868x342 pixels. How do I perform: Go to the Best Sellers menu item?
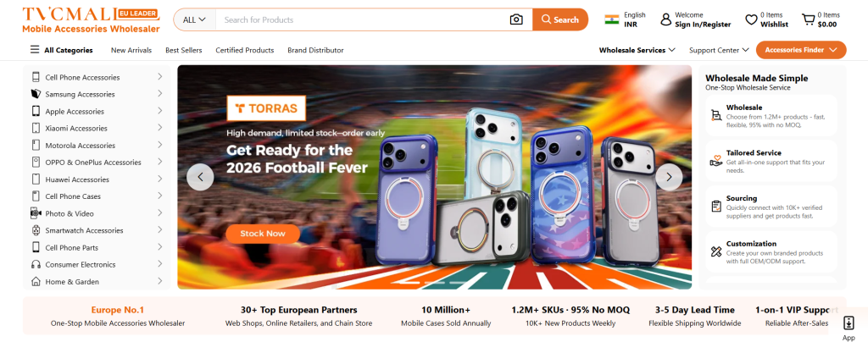click(x=184, y=50)
